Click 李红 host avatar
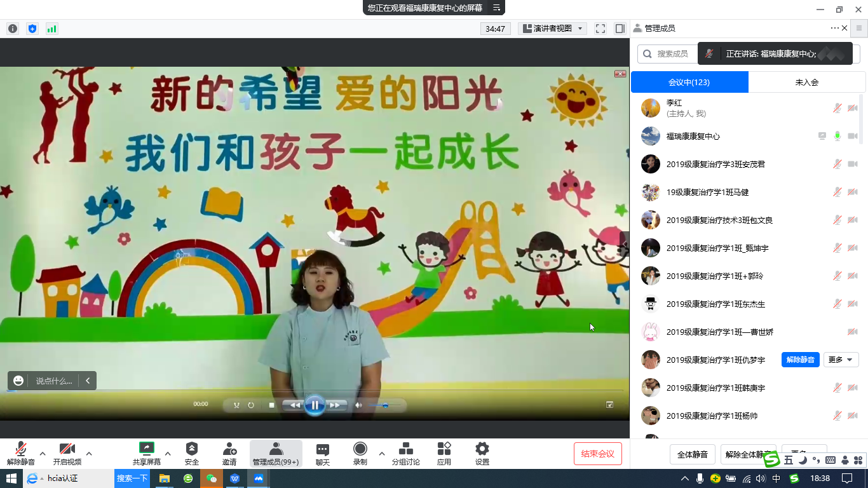The height and width of the screenshot is (488, 868). pos(651,108)
